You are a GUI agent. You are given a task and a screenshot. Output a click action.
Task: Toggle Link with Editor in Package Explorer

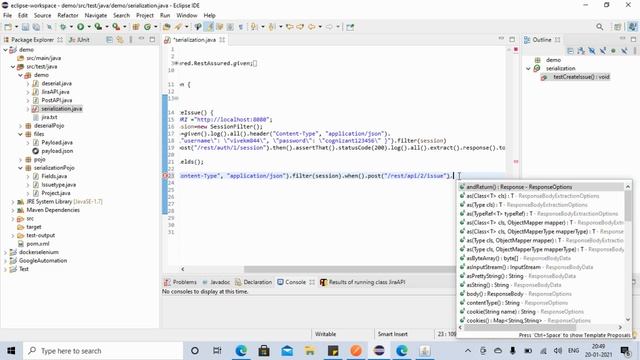[120, 40]
